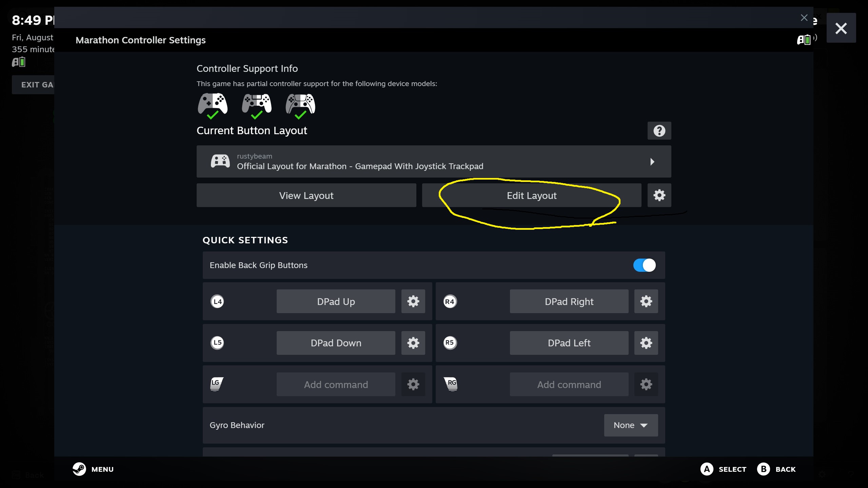The width and height of the screenshot is (868, 488).
Task: Open gear settings for LG grip command
Action: [413, 384]
